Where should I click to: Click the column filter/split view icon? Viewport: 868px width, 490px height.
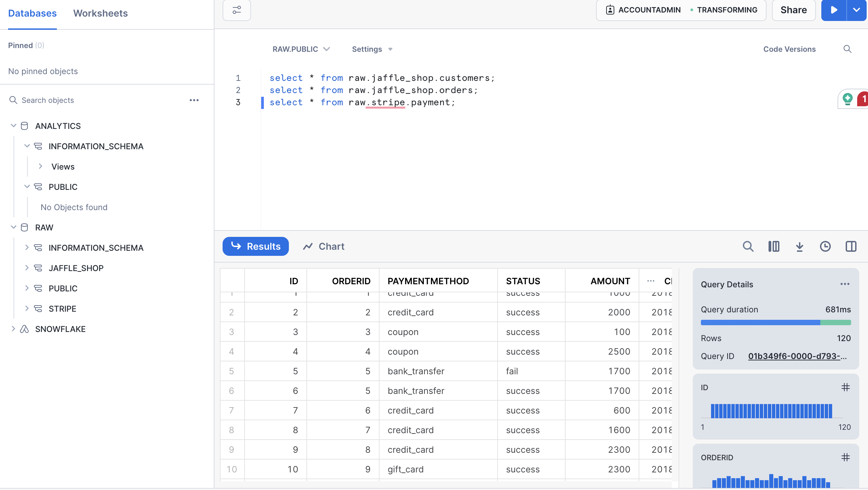point(774,246)
